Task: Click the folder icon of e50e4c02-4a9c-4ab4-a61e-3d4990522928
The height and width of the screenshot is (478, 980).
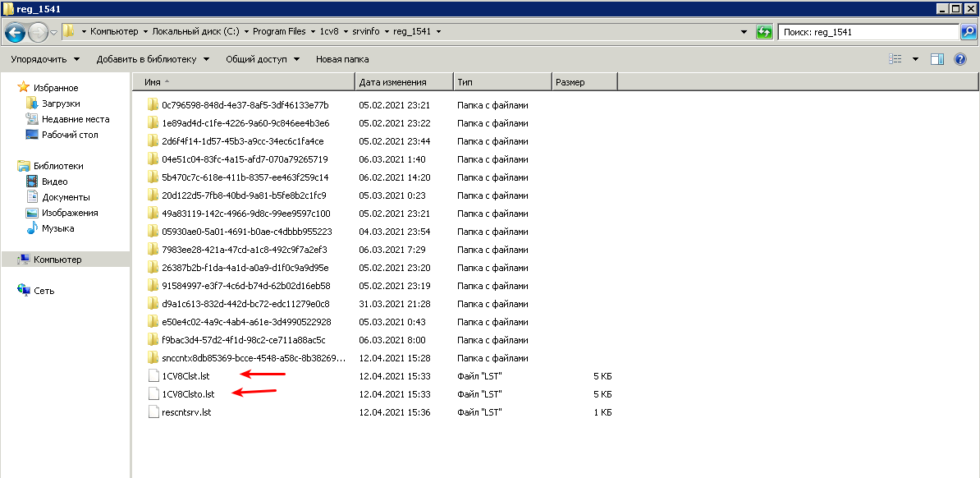Action: (x=153, y=322)
